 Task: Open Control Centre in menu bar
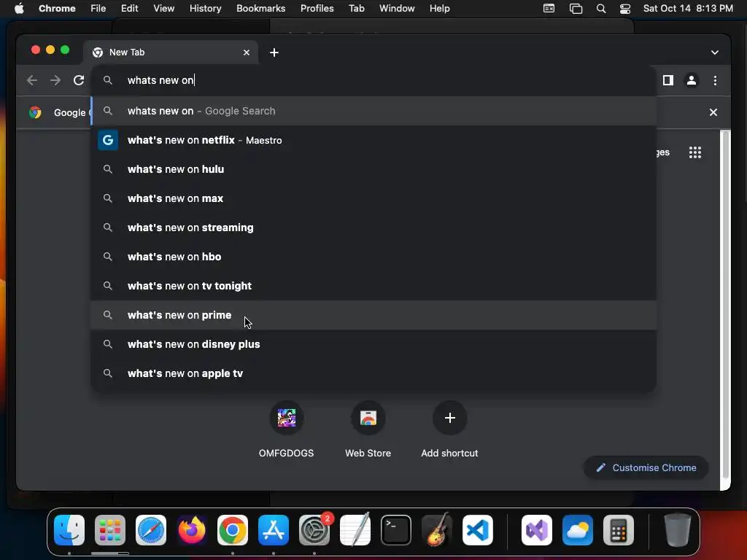(x=625, y=9)
